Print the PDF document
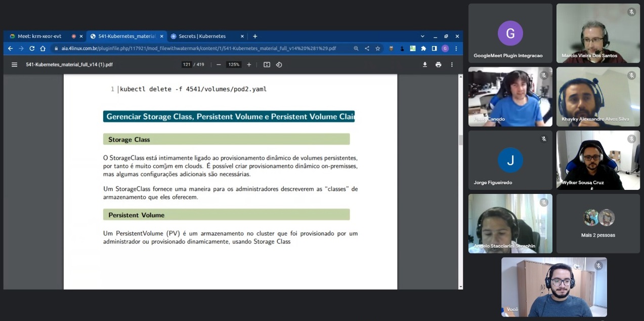Viewport: 644px width, 321px height. [x=438, y=65]
